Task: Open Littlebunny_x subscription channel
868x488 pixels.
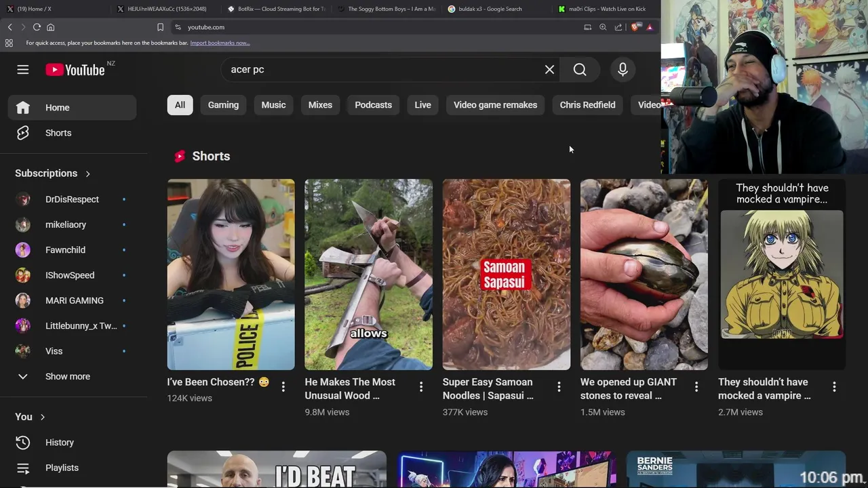Action: tap(72, 326)
